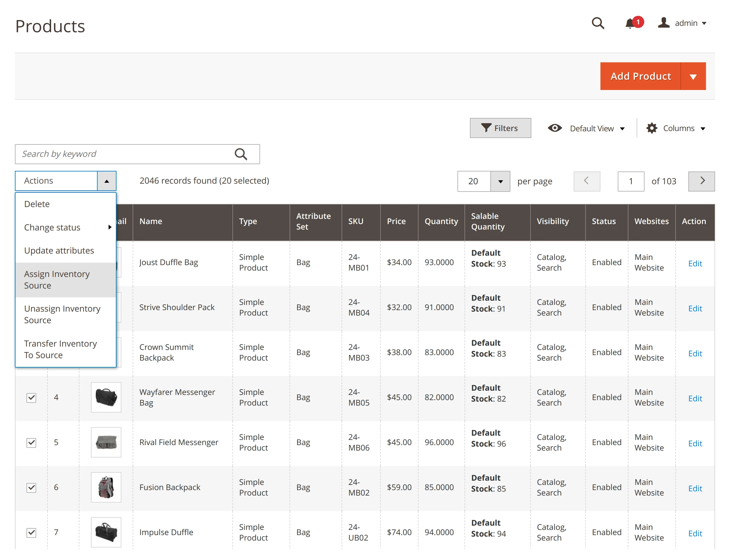The image size is (730, 560).
Task: Open global search via magnifier icon
Action: [x=598, y=23]
